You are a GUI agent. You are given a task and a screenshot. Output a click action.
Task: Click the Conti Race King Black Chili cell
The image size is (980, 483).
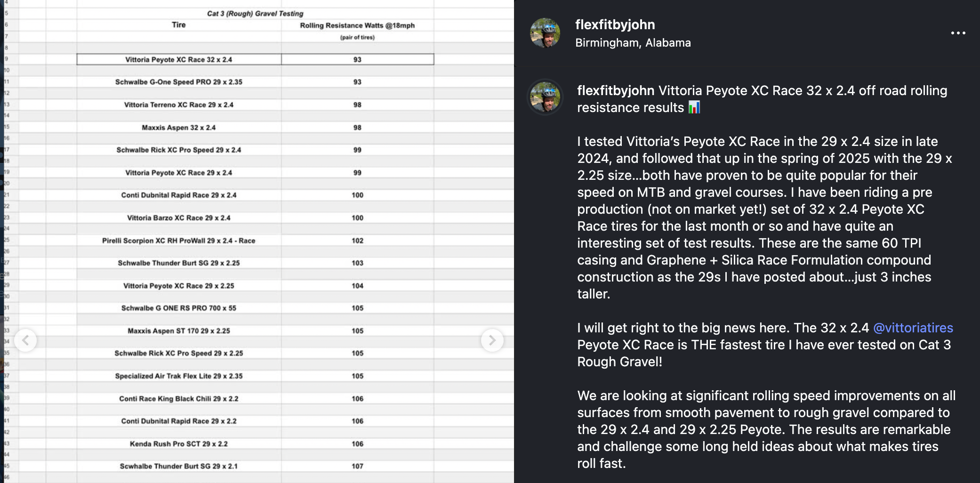179,399
